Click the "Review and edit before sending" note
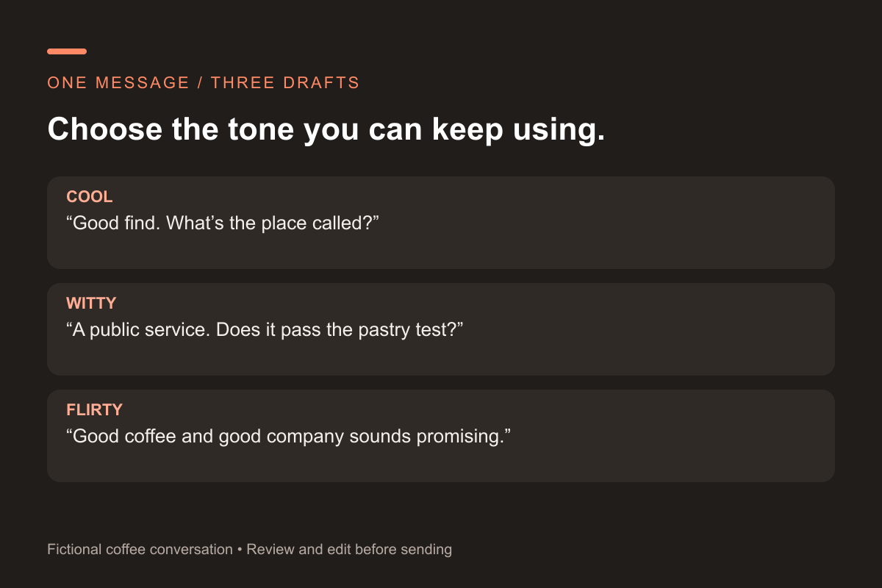This screenshot has width=882, height=588. pyautogui.click(x=349, y=549)
